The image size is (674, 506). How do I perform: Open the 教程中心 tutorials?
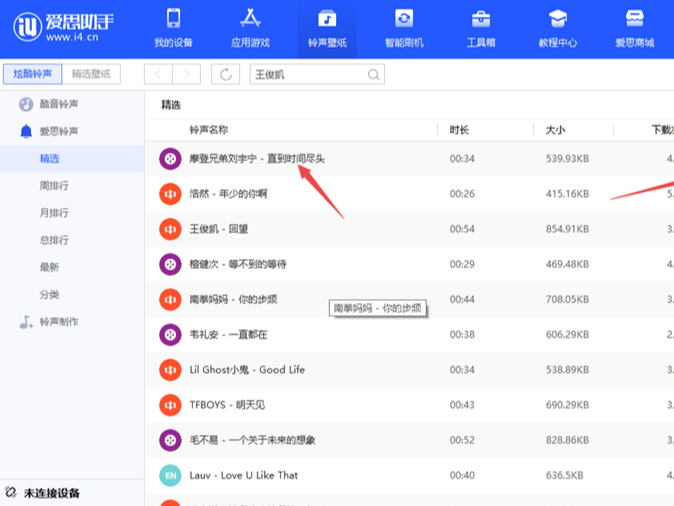558,28
